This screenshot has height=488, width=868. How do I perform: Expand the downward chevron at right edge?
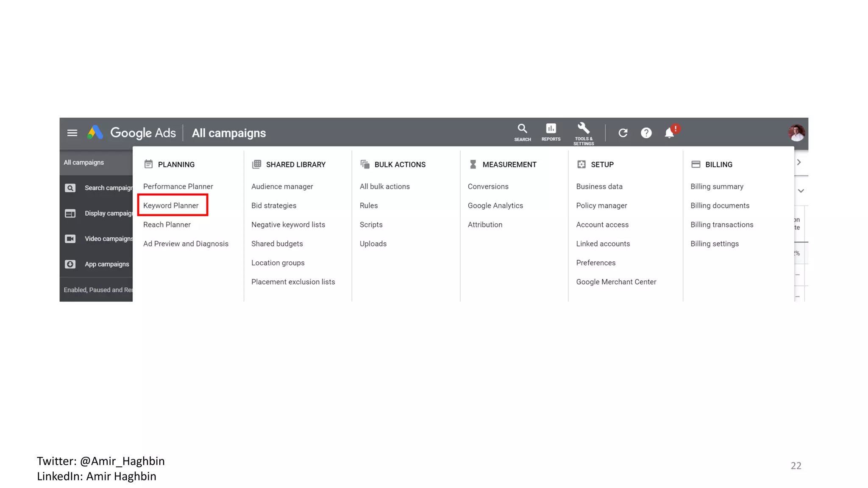click(x=801, y=191)
